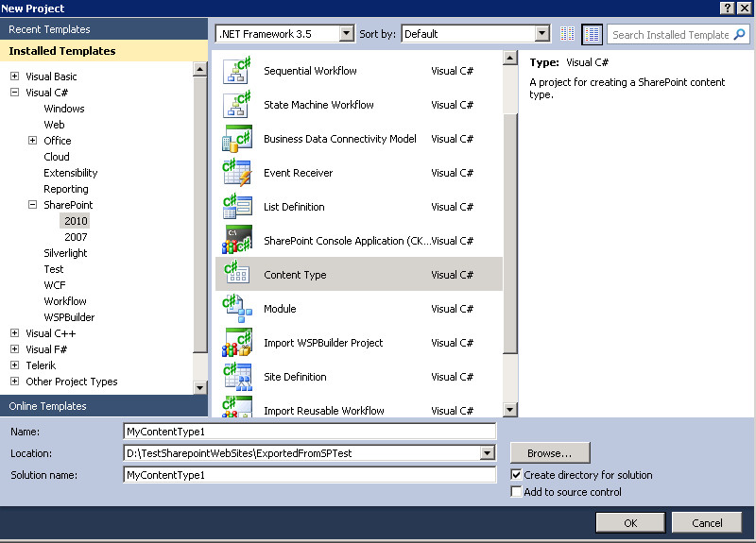Expand the Office node

coord(32,140)
